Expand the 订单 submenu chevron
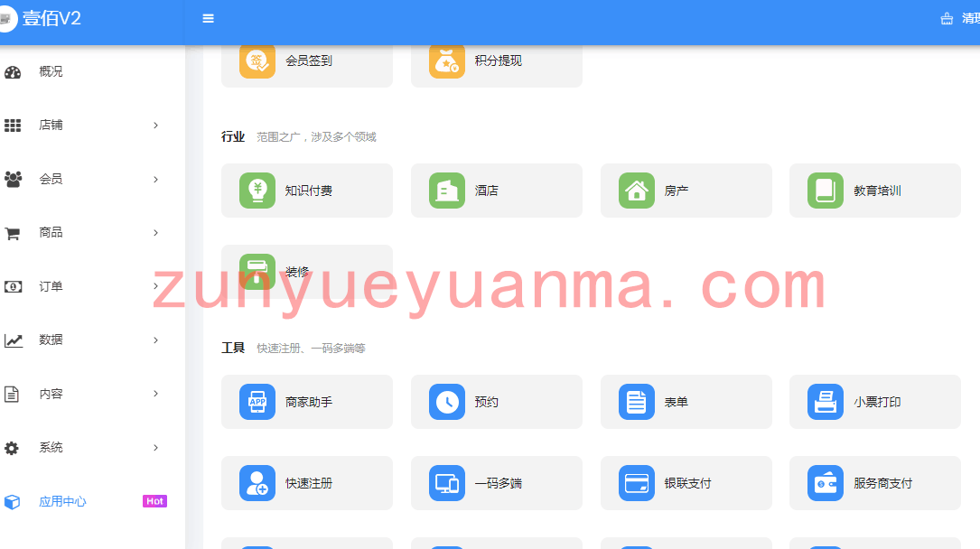The height and width of the screenshot is (549, 980). (155, 286)
